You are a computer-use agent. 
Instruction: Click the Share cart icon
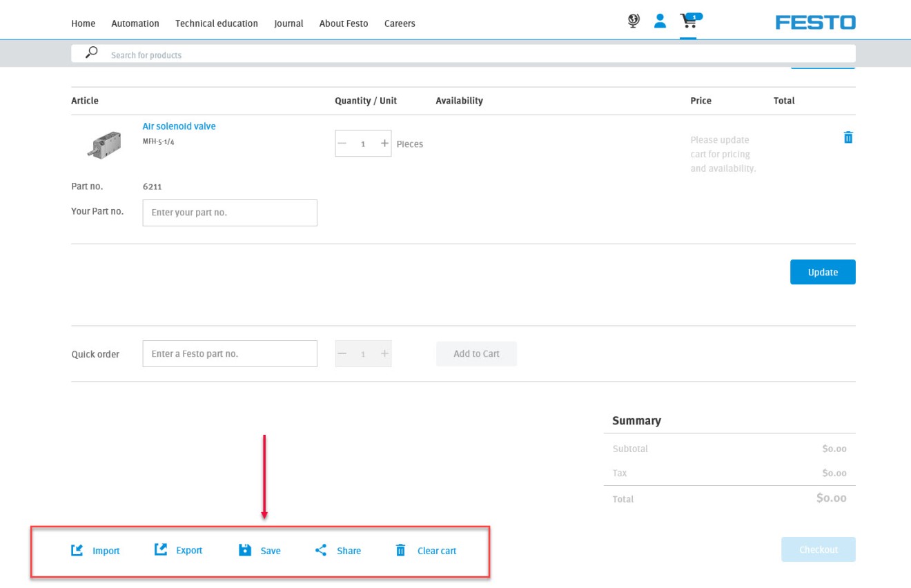[x=321, y=550]
